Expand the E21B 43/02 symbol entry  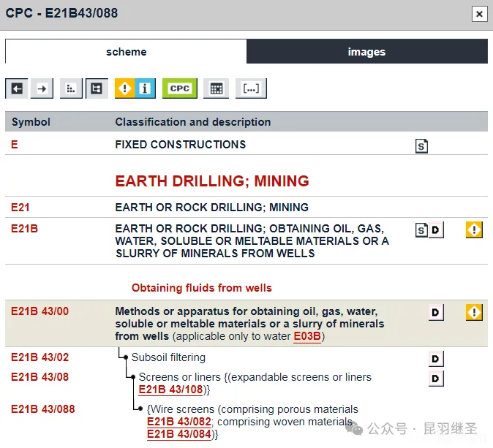point(39,357)
